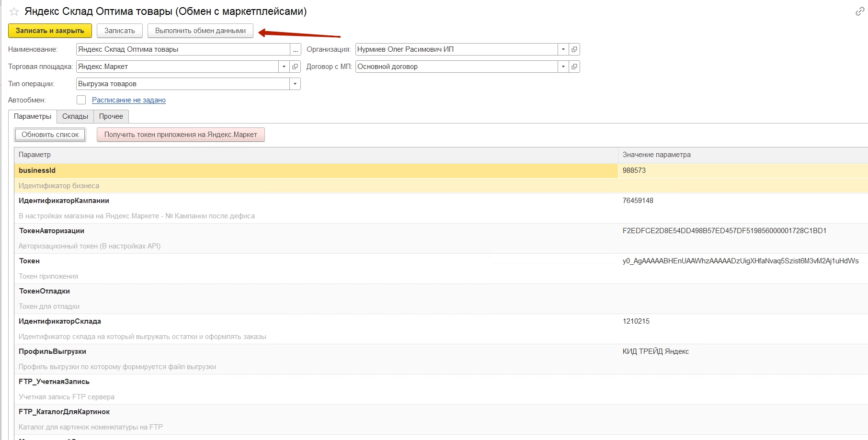Click ellipsis button beside Наименование field
868x440 pixels.
point(296,49)
